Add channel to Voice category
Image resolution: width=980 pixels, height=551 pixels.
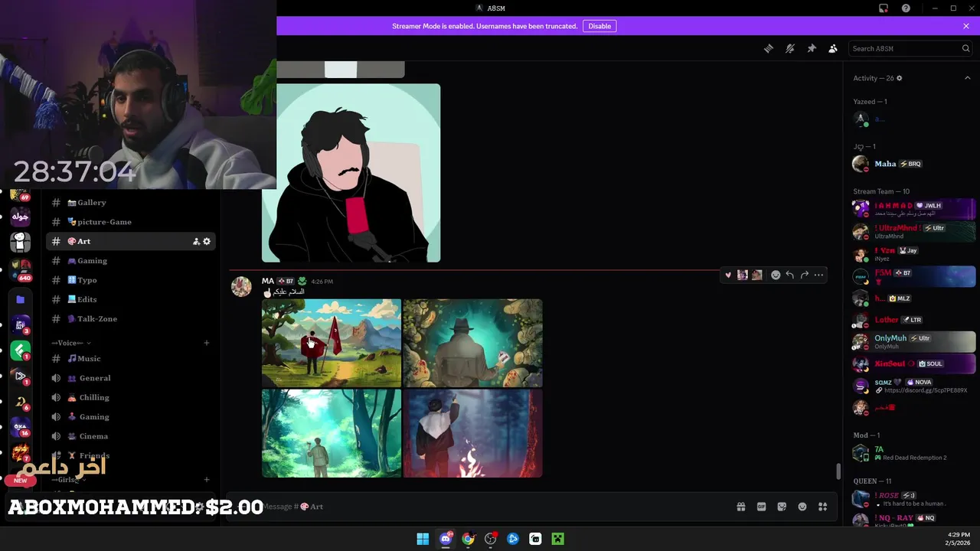coord(207,343)
